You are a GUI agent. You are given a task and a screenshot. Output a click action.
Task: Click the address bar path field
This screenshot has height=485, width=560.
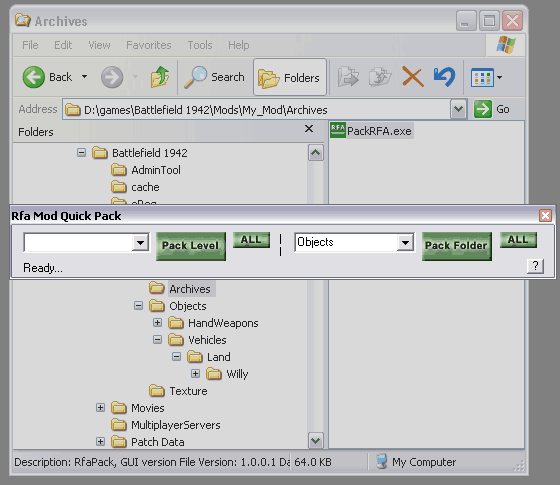pyautogui.click(x=256, y=110)
